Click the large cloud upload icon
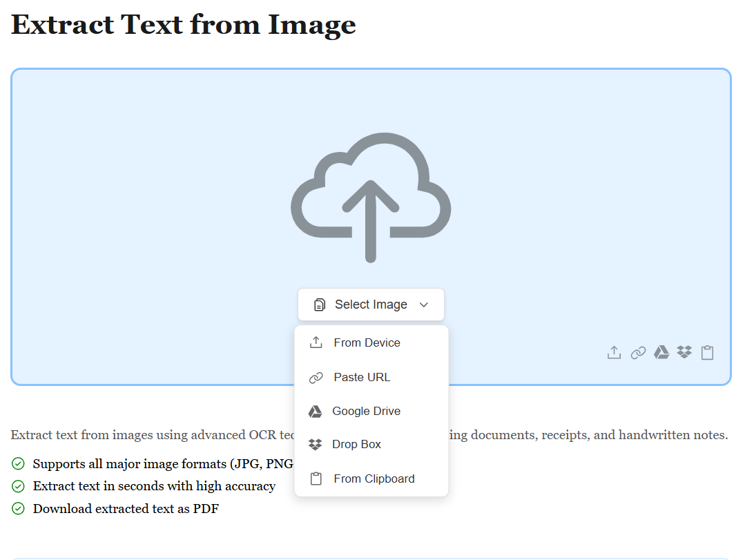 (371, 198)
